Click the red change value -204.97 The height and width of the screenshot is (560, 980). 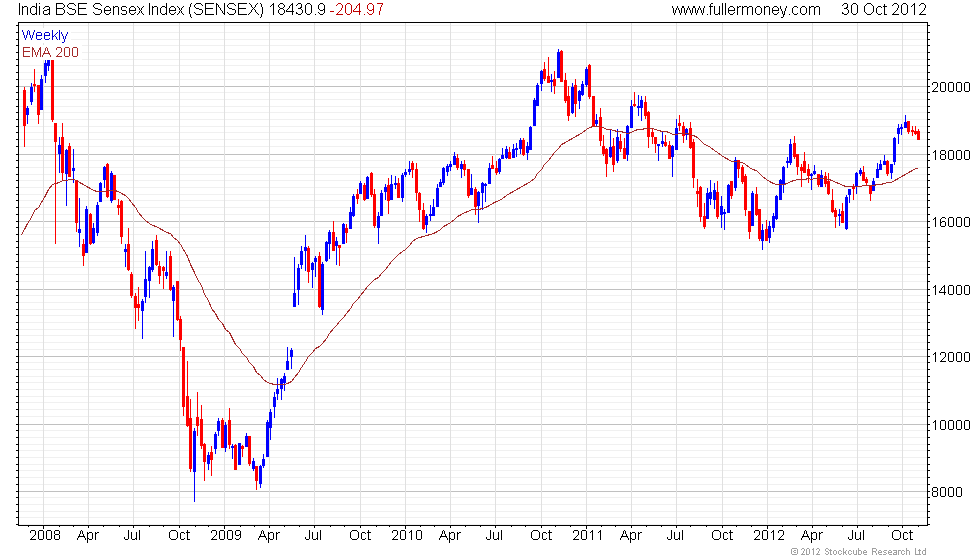[356, 9]
